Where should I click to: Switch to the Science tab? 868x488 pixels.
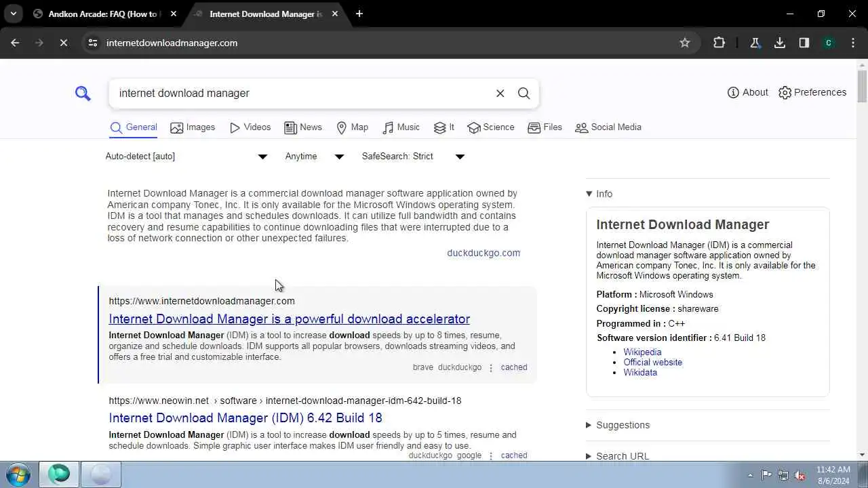pyautogui.click(x=491, y=127)
